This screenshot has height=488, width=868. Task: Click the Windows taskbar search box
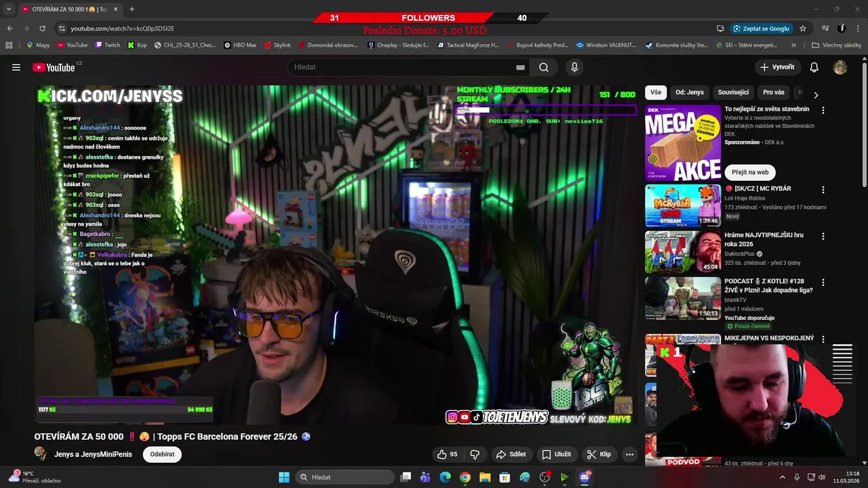click(344, 477)
